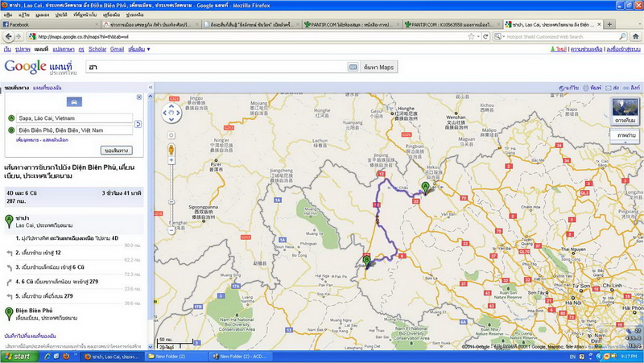The width and height of the screenshot is (644, 363).
Task: Pick the Street View pegman icon
Action: [171, 150]
